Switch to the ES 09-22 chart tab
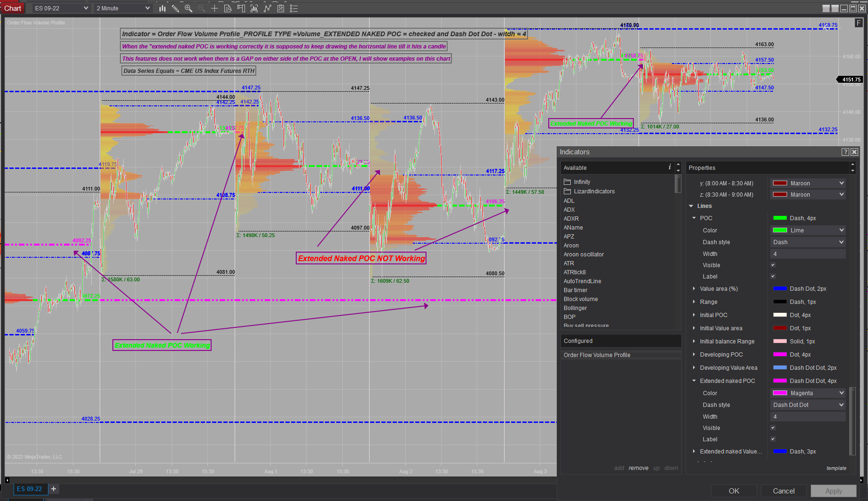The image size is (868, 501). [x=30, y=489]
